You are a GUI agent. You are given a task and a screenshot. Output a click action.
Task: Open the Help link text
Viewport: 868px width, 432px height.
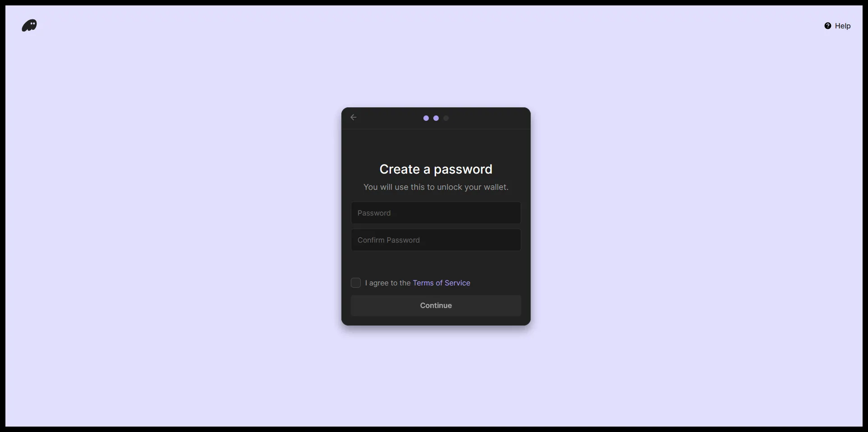click(843, 26)
